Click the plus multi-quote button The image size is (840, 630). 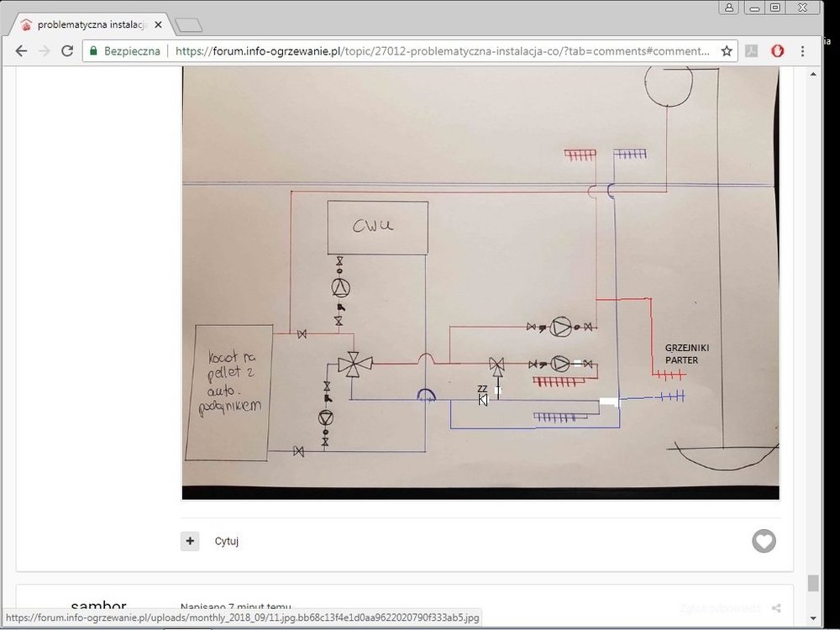190,541
